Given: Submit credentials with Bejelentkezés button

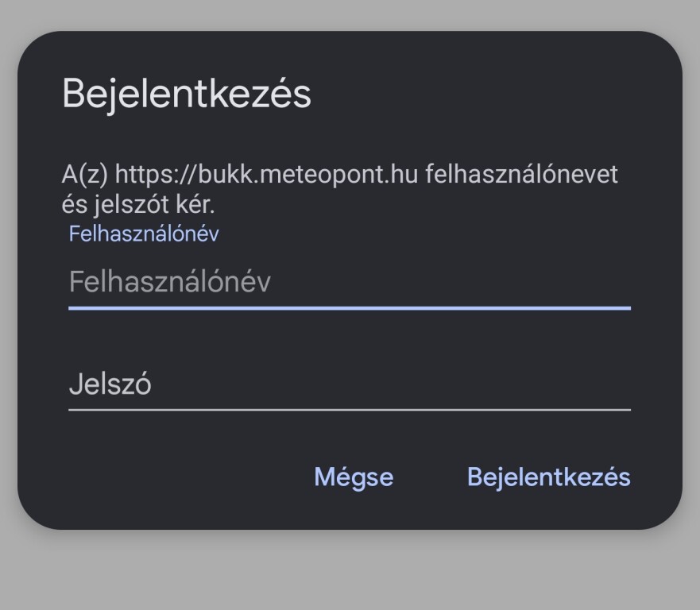Looking at the screenshot, I should coord(550,477).
